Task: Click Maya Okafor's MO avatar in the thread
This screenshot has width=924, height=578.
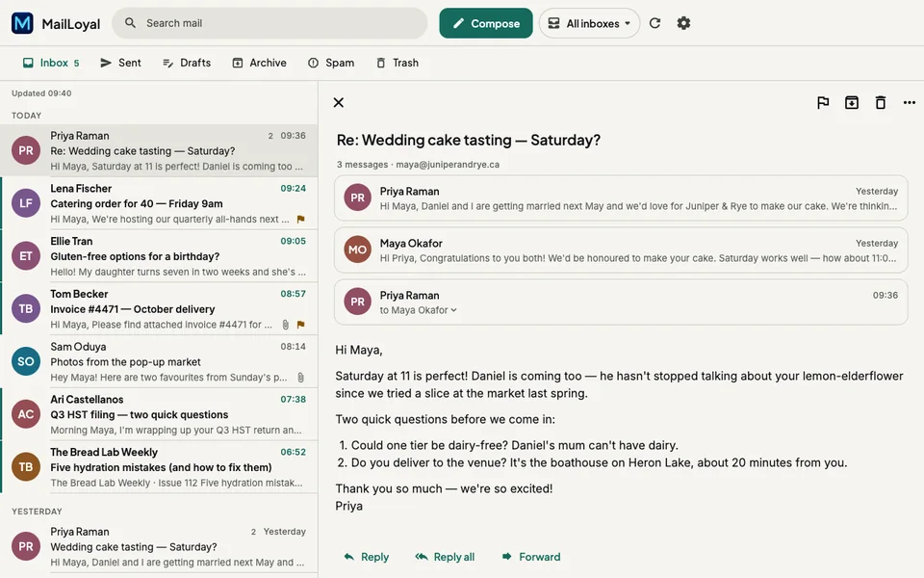Action: (x=358, y=250)
